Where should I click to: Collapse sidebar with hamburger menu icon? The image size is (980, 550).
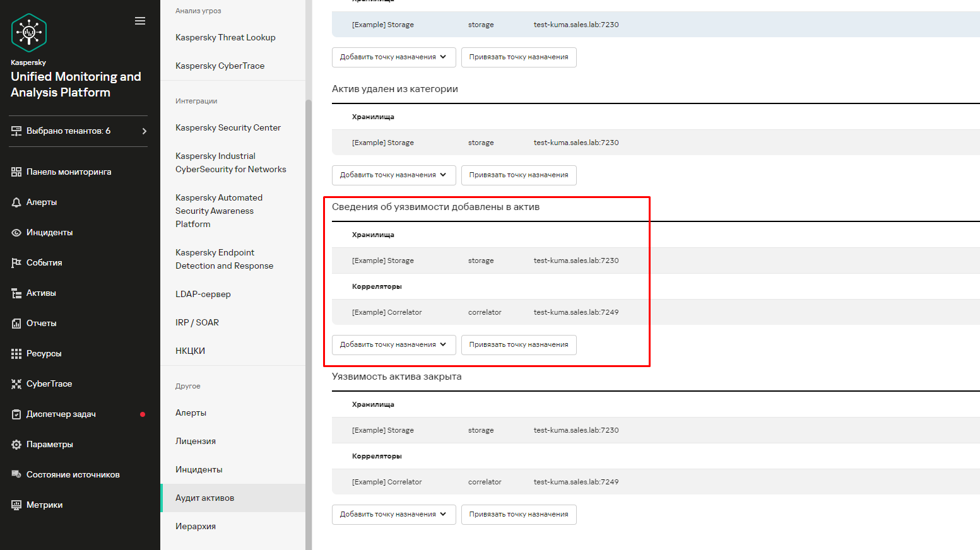coord(140,21)
